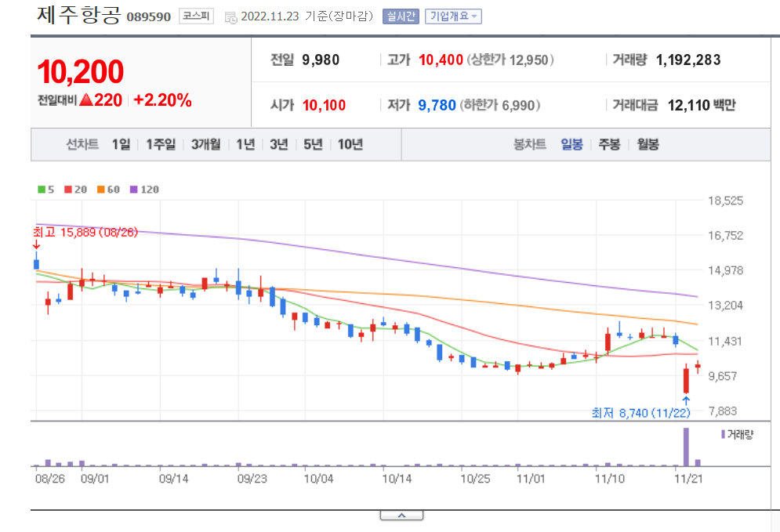
Task: Click the 거래대금 value 12,110 백만
Action: click(x=702, y=106)
